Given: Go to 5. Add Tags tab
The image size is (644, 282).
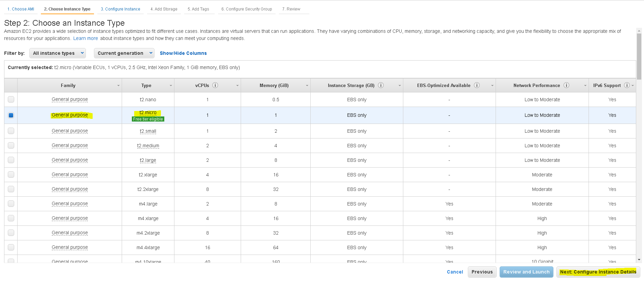Looking at the screenshot, I should pyautogui.click(x=198, y=9).
